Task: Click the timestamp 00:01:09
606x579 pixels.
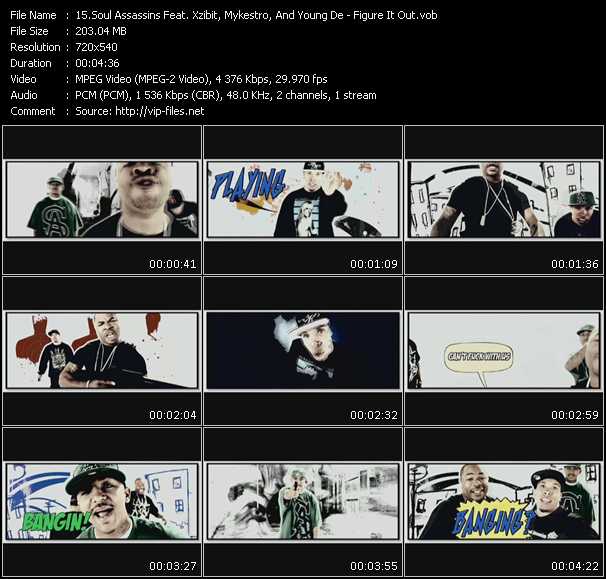Action: point(374,264)
